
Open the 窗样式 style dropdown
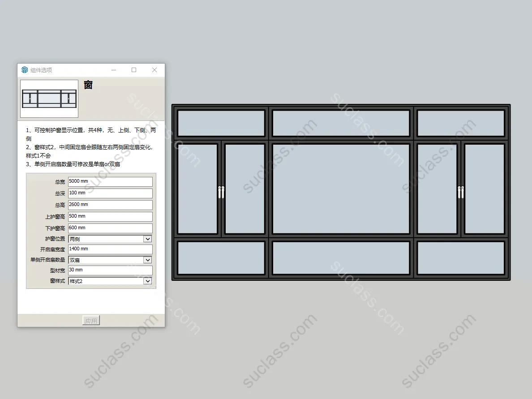click(x=147, y=281)
